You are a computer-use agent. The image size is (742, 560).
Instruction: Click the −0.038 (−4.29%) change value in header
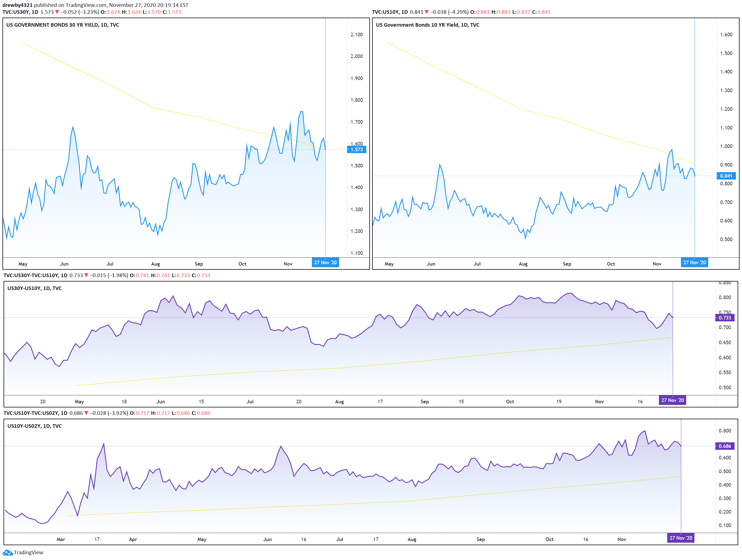449,12
